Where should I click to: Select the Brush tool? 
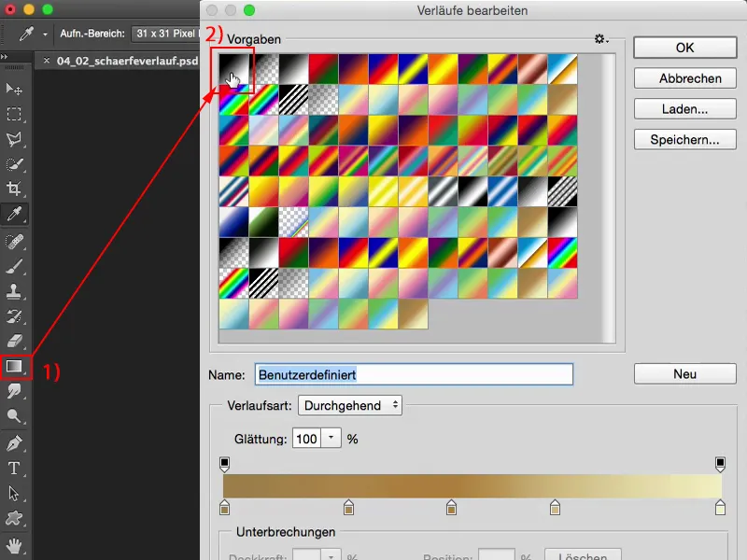14,267
